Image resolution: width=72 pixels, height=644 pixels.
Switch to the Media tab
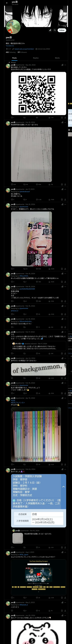[x=57, y=58]
